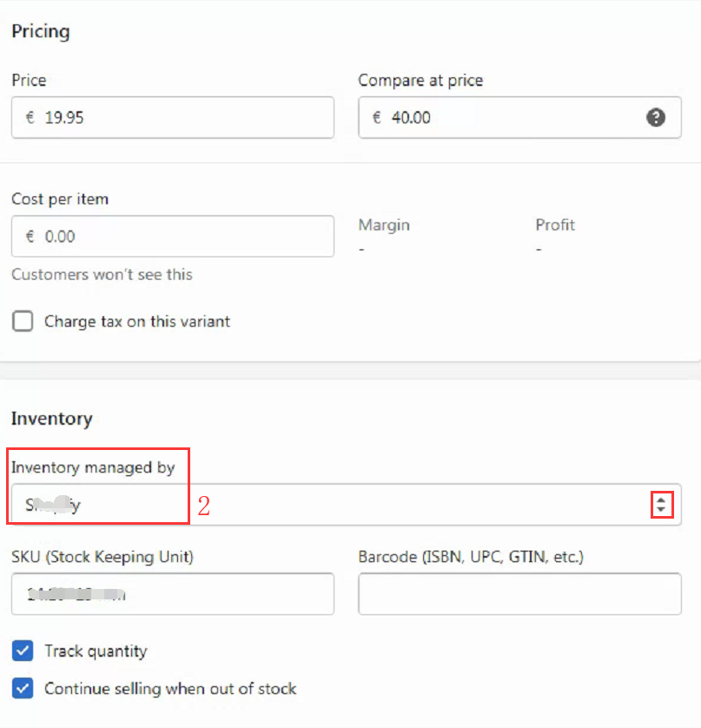Screen dimensions: 701x728
Task: Click the euro symbol in Compare at price
Action: (x=377, y=117)
